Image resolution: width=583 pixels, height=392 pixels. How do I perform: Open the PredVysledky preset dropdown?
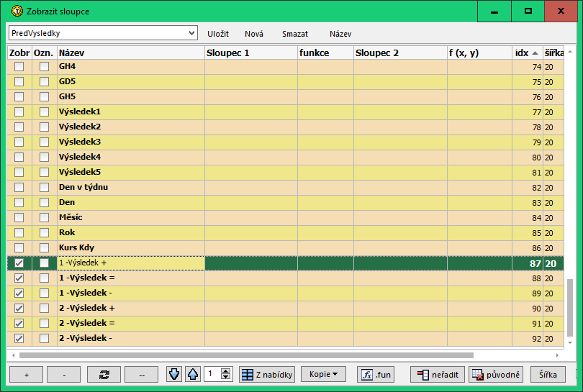[x=191, y=33]
